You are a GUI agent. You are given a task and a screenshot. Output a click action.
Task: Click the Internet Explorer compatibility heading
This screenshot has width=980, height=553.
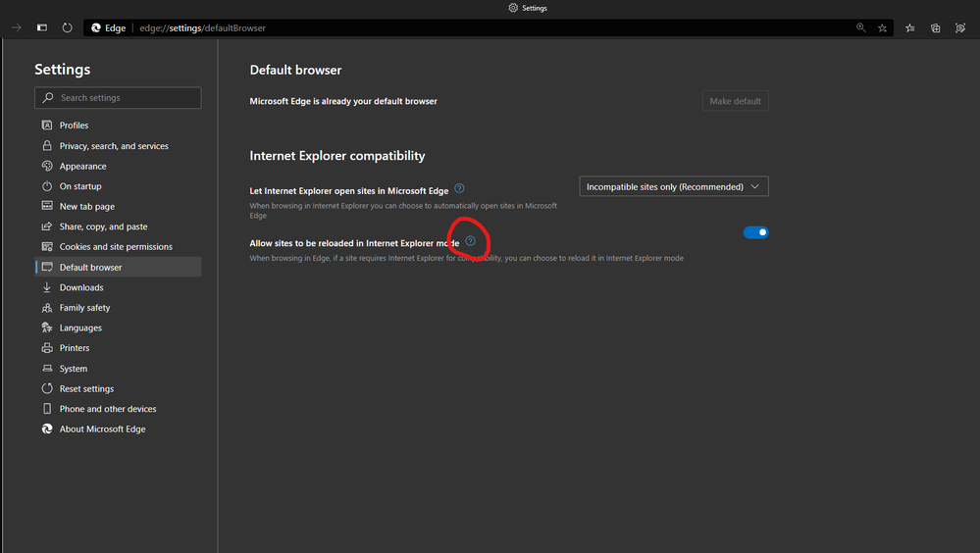(337, 156)
